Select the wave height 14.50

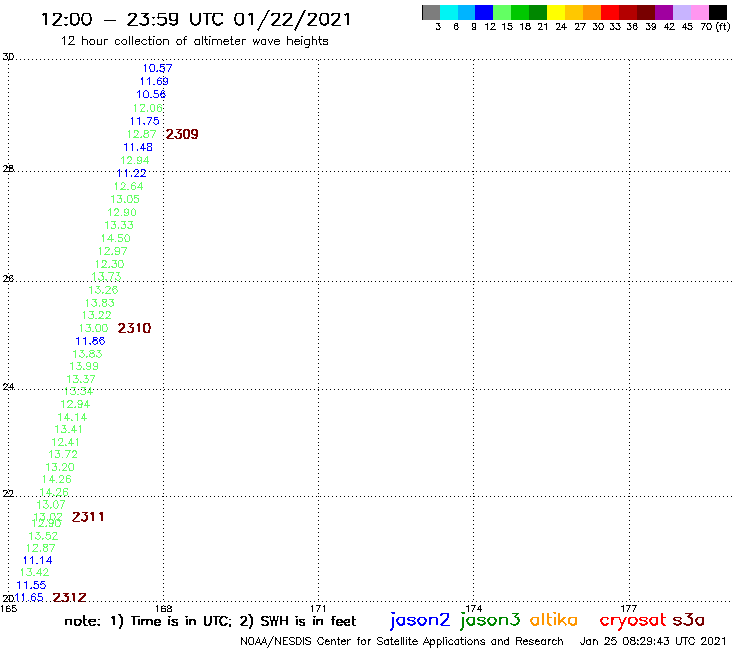pyautogui.click(x=116, y=238)
